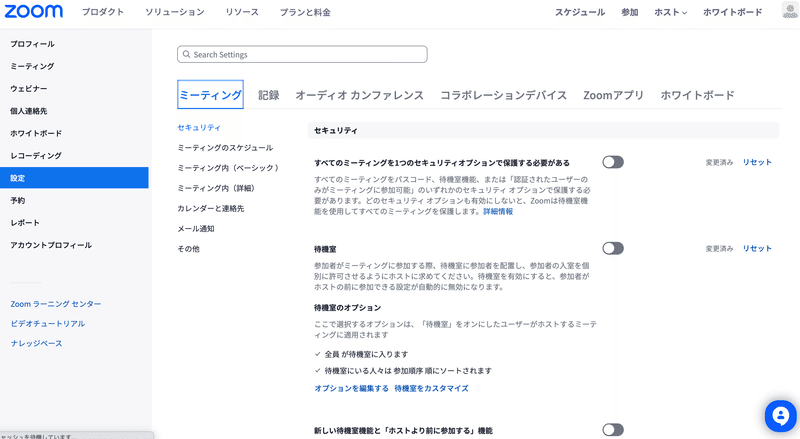Open ホワイトボード in top bar
Viewport: 800px width, 439px height.
(733, 12)
